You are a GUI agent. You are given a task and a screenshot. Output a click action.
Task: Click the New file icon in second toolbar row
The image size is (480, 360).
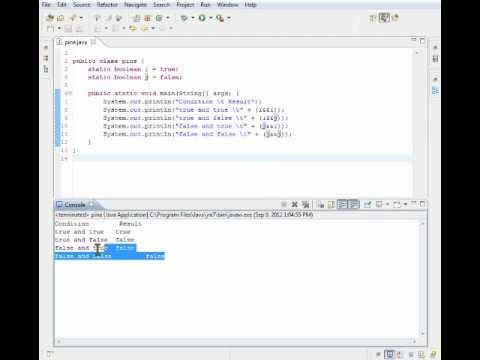click(x=50, y=29)
